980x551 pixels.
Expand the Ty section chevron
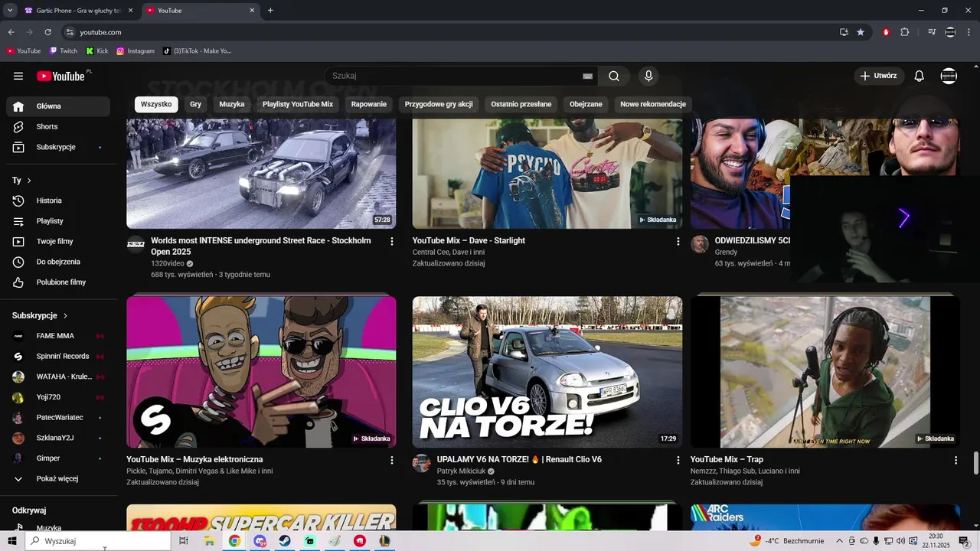click(29, 181)
